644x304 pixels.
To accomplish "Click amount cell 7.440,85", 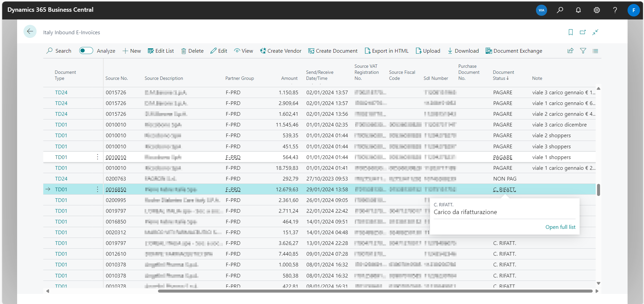I will (288, 254).
